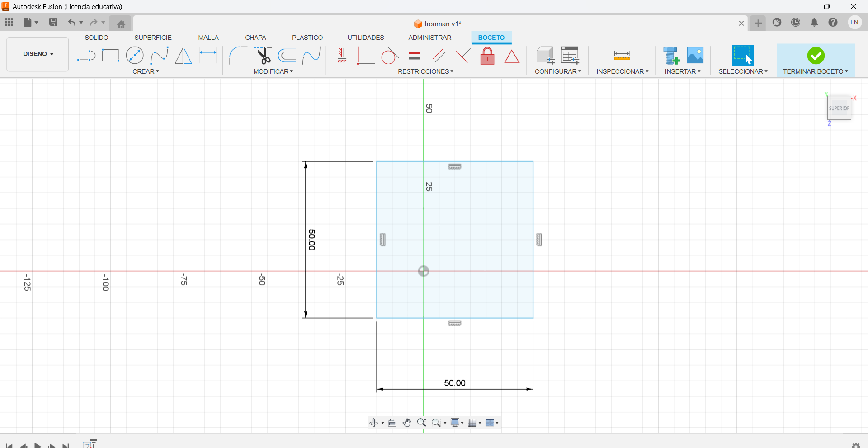Expand the SELECCIONAR menu
The width and height of the screenshot is (868, 448).
(x=743, y=71)
